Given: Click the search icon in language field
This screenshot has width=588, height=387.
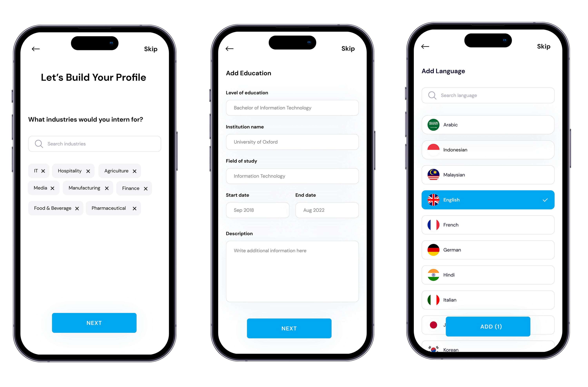Looking at the screenshot, I should point(432,95).
